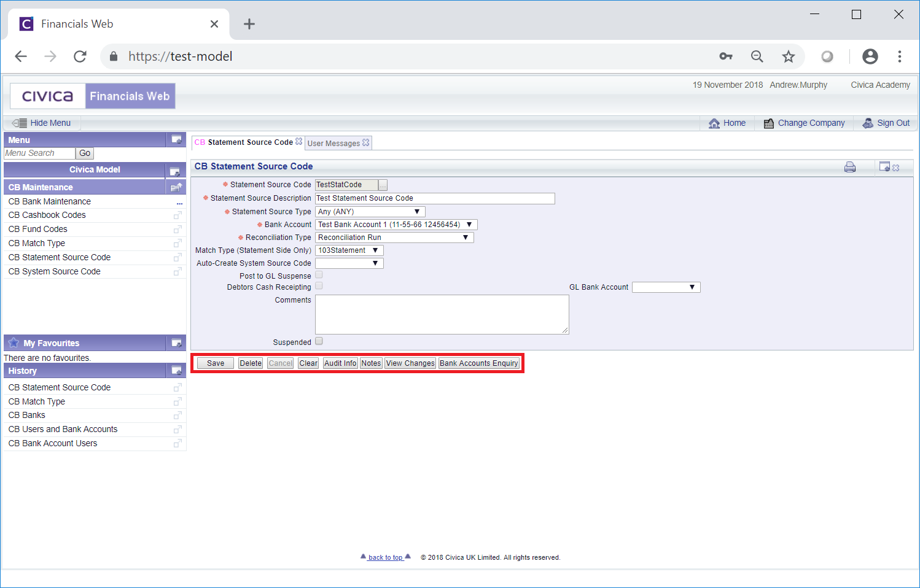Viewport: 920px width, 588px height.
Task: Click the Audit Info button
Action: (340, 363)
